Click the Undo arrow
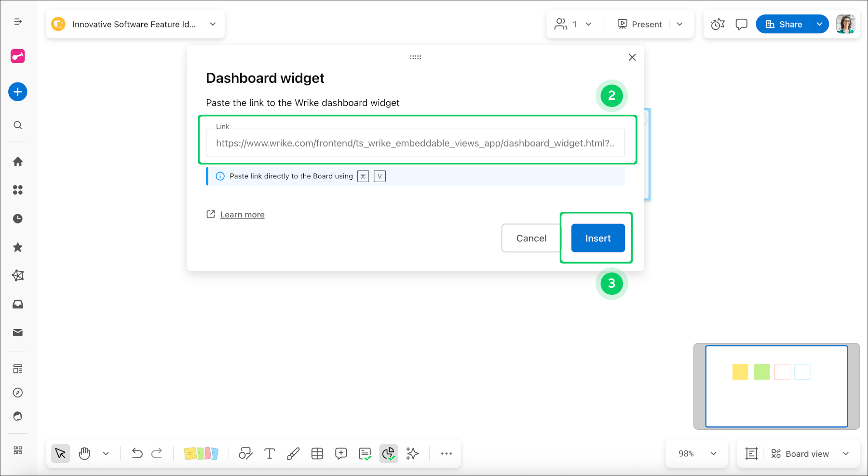 pos(137,453)
